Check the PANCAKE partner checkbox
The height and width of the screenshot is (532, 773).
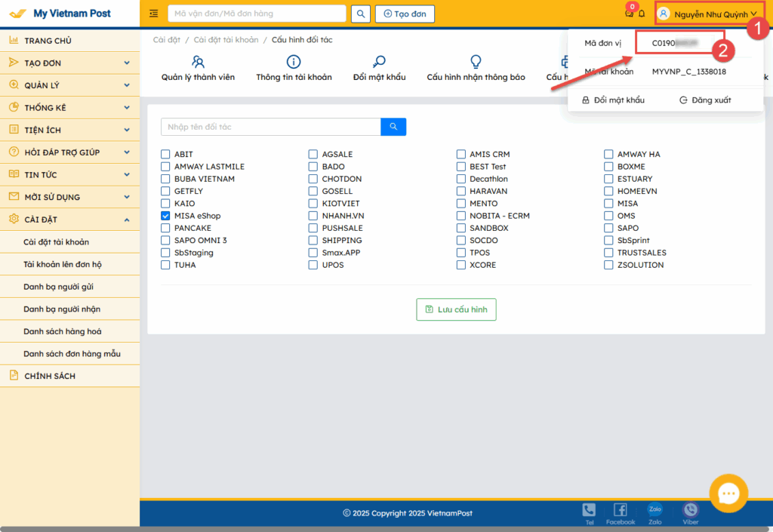pos(165,228)
